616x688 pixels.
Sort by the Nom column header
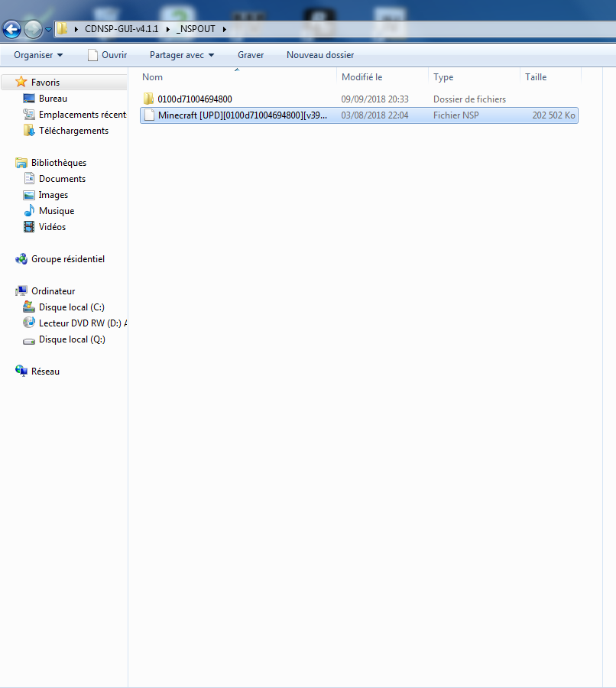pyautogui.click(x=152, y=76)
